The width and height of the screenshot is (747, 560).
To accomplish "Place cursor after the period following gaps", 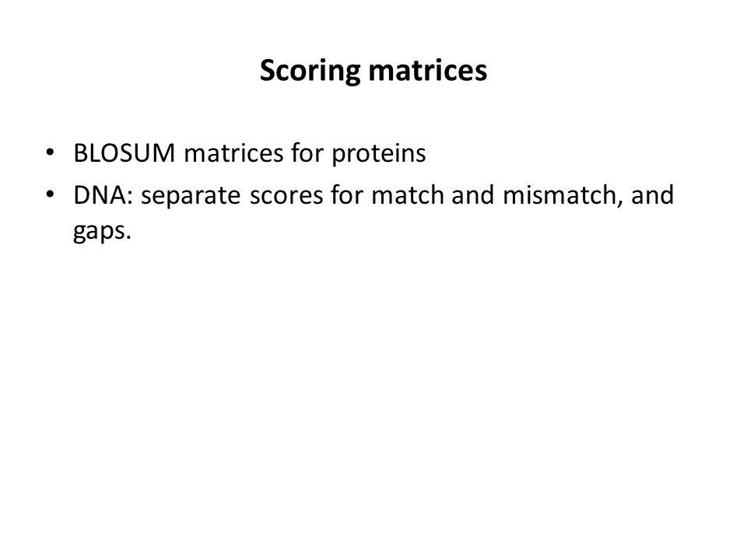I will [132, 232].
